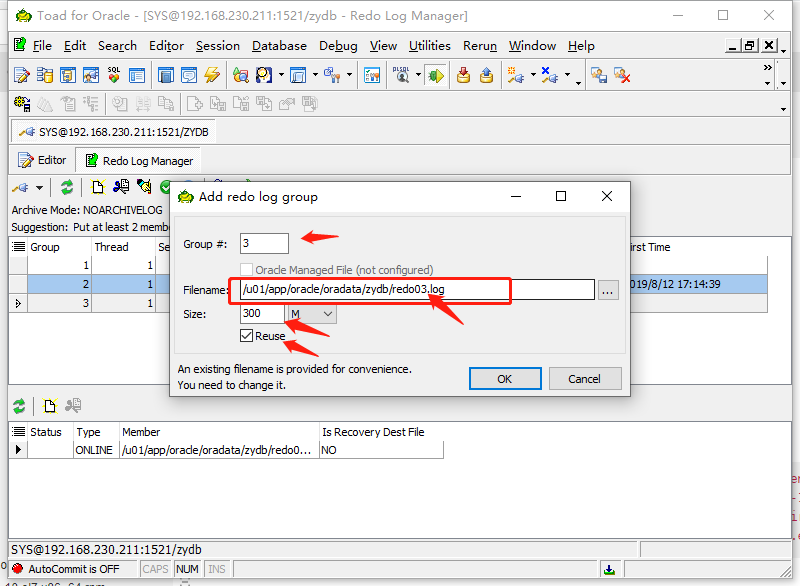Click the Group column menu icon in log groups grid
The height and width of the screenshot is (586, 800).
(19, 247)
